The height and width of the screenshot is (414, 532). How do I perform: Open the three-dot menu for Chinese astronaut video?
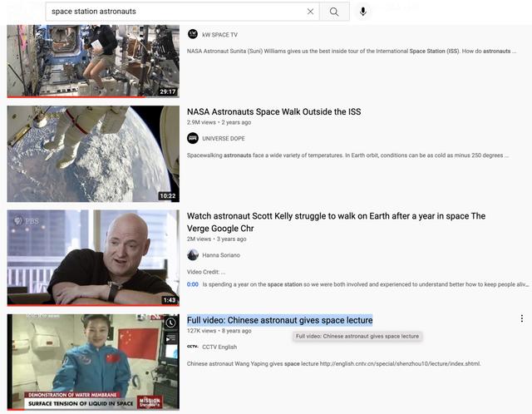click(x=521, y=318)
